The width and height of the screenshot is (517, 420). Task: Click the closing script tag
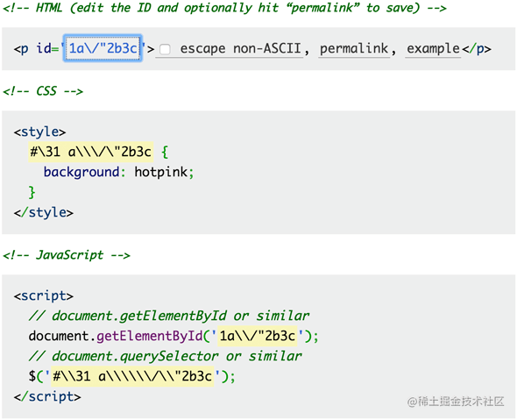tap(47, 396)
